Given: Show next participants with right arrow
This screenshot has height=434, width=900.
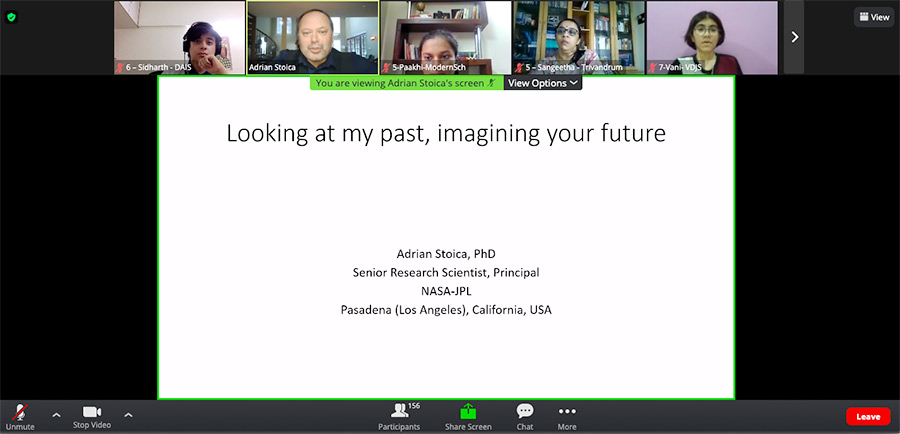Looking at the screenshot, I should click(794, 37).
